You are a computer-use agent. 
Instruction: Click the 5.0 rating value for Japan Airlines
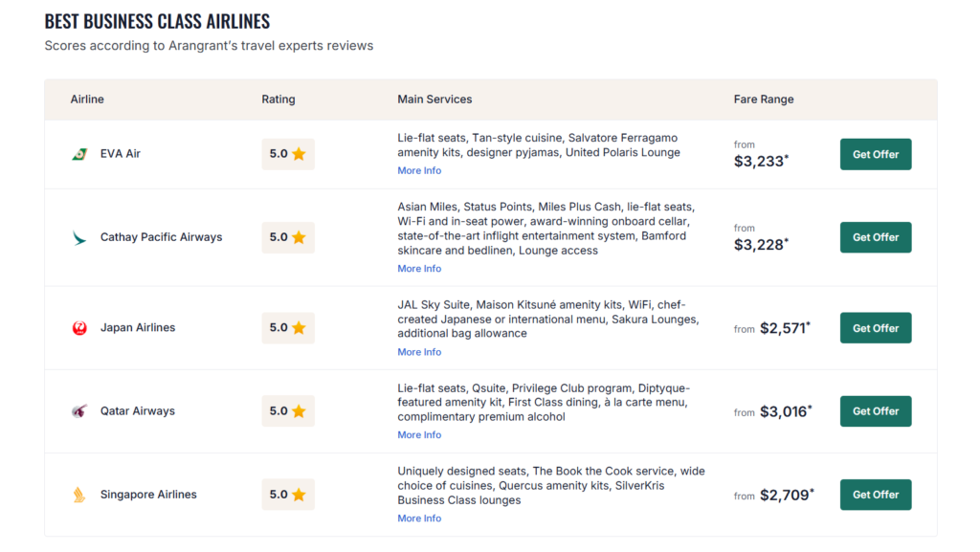(278, 328)
